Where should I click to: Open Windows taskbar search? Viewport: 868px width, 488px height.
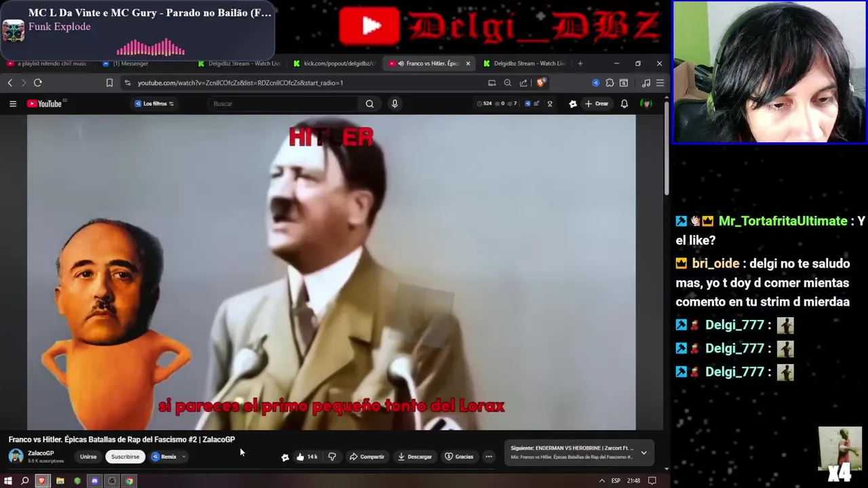25,481
